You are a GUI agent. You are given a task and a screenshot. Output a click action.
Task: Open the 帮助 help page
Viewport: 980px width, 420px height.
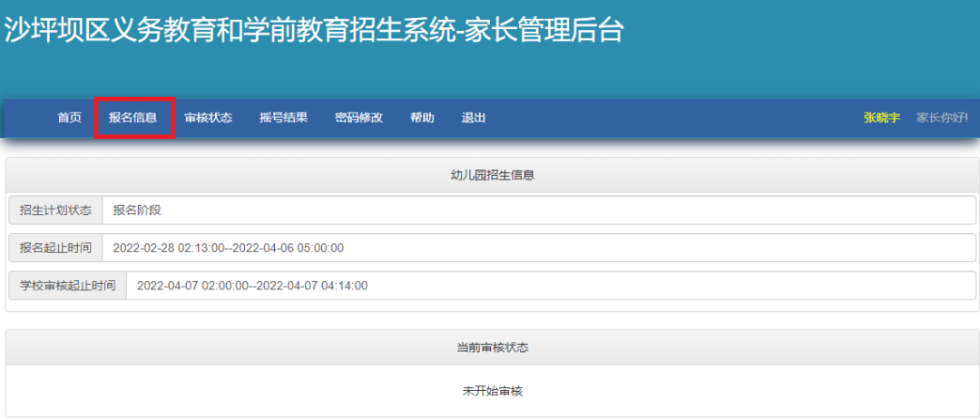(422, 118)
